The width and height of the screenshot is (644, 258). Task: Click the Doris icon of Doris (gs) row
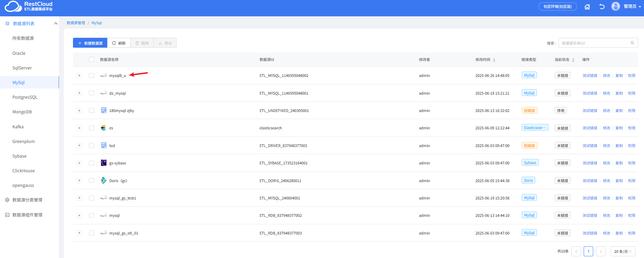[x=104, y=180]
